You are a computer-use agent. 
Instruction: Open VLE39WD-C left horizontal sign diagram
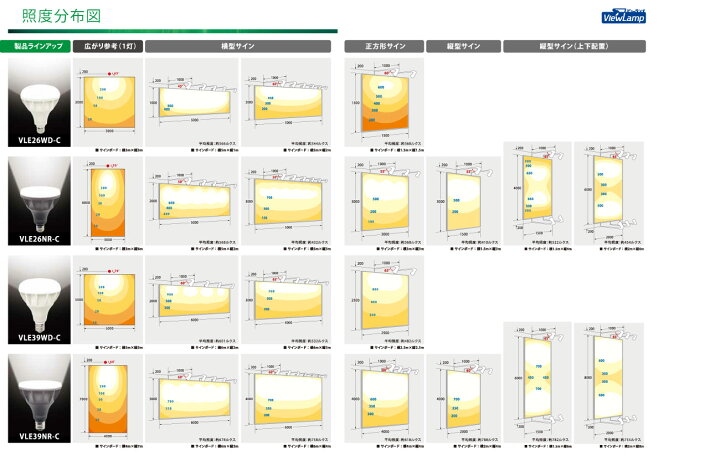pos(192,300)
